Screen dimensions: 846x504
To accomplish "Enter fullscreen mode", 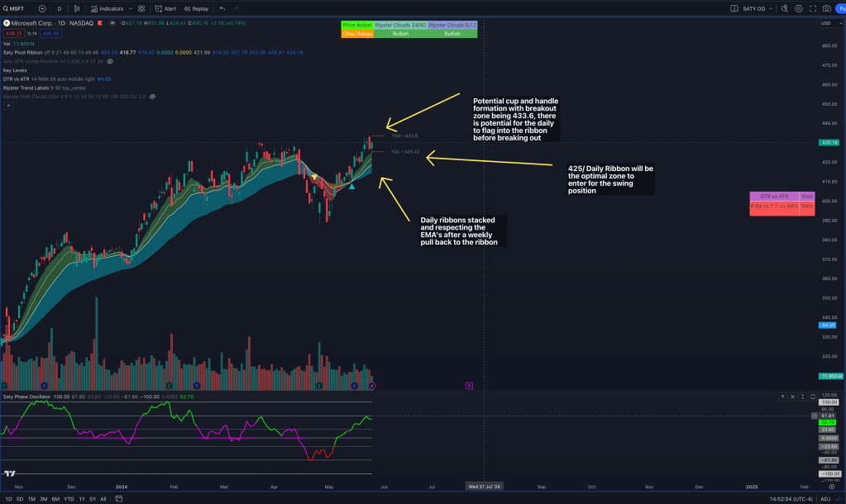I will coord(812,8).
